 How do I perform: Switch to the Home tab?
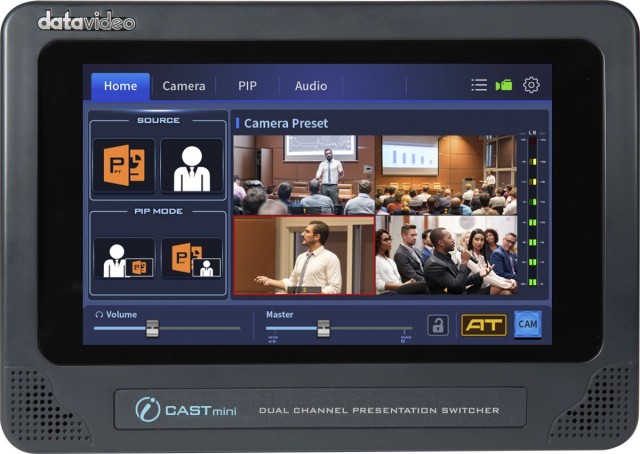point(120,86)
